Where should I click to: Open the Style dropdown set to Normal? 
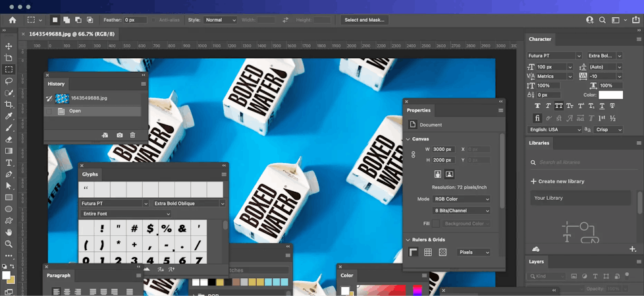point(220,20)
